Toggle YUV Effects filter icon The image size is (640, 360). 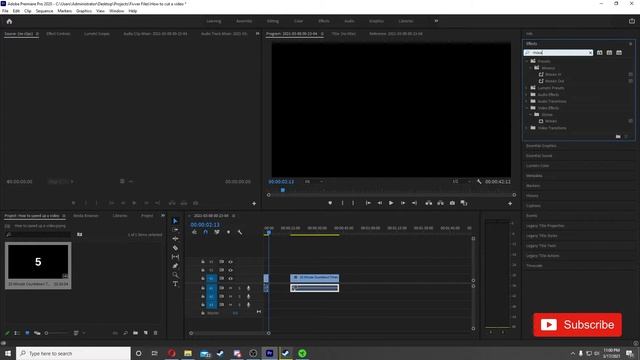tap(619, 53)
